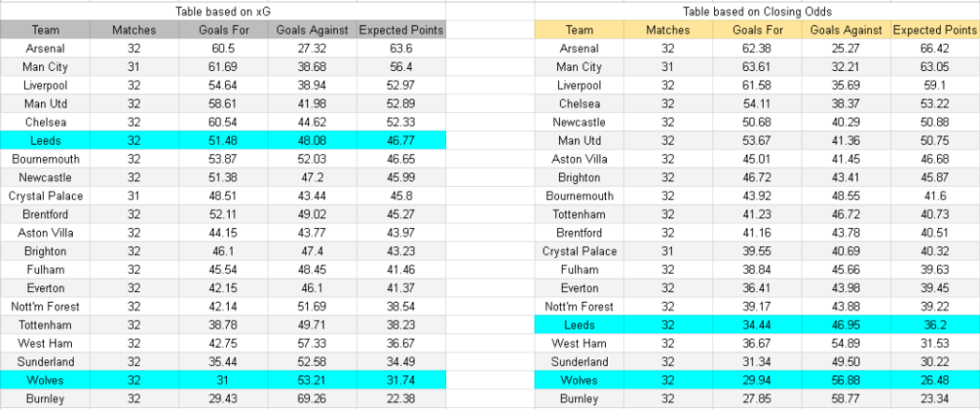Viewport: 980px width, 410px height.
Task: Select the highlighted Wolves cell in Closing Odds table
Action: tap(579, 380)
